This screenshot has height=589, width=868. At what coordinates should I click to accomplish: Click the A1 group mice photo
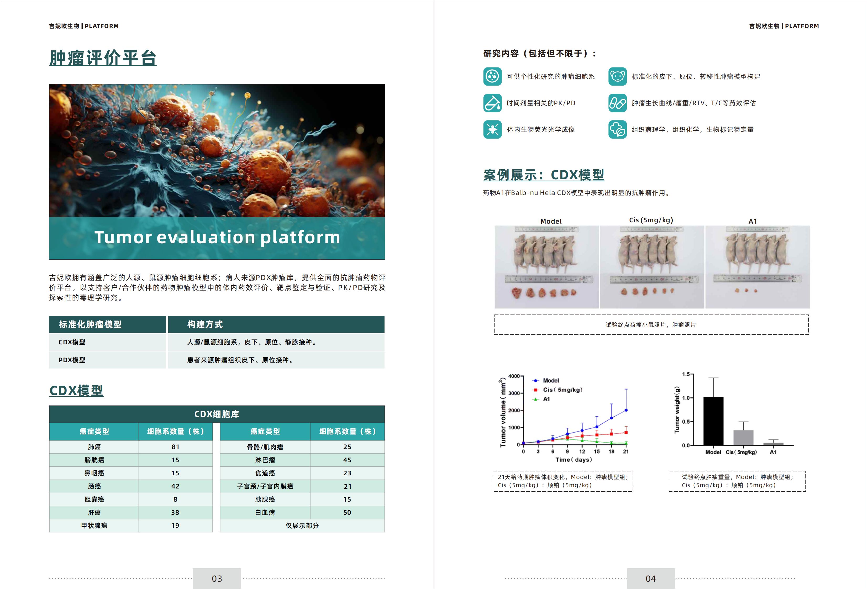757,267
